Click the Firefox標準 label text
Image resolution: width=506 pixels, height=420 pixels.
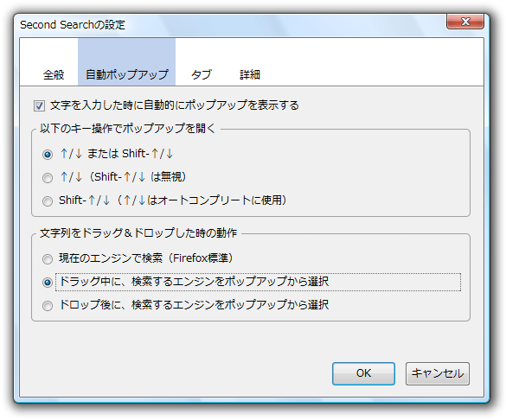(x=201, y=258)
